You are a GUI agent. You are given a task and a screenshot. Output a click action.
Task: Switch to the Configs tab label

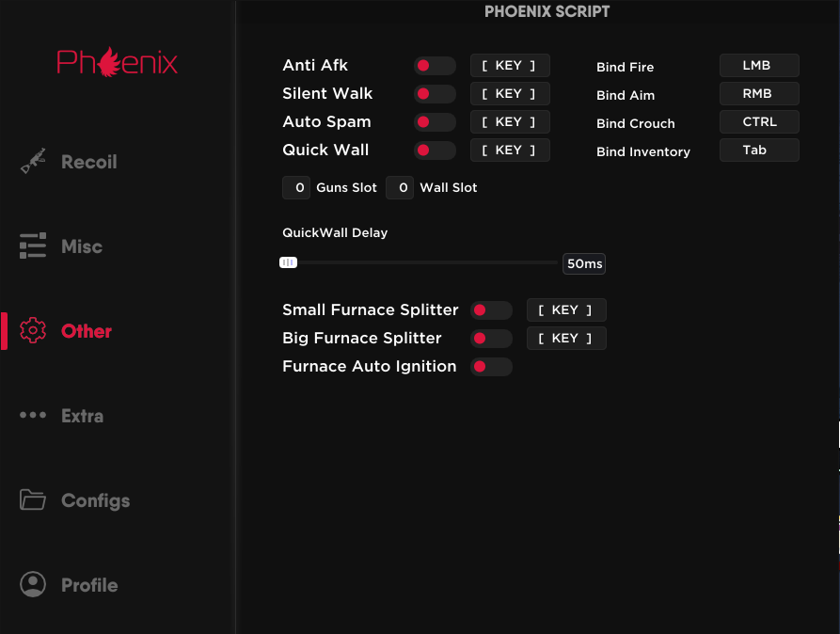96,500
